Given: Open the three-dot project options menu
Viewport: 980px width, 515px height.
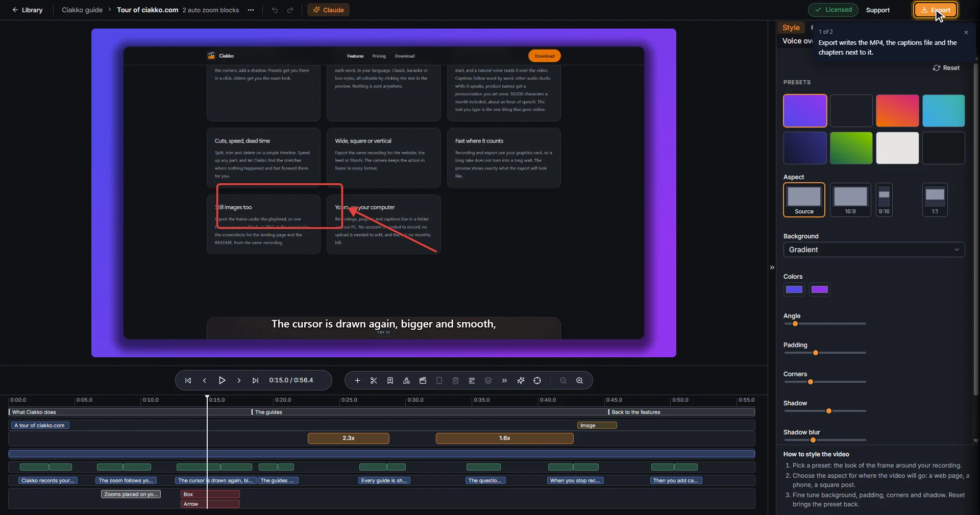Looking at the screenshot, I should coord(251,10).
